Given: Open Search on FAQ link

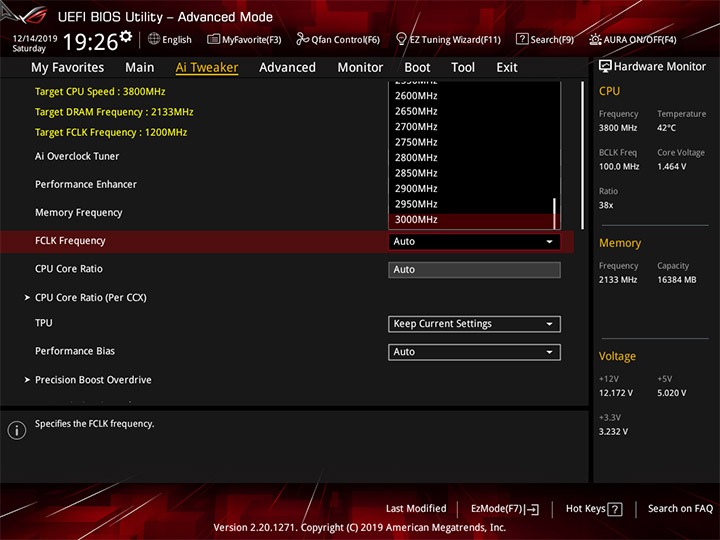Looking at the screenshot, I should coord(680,508).
